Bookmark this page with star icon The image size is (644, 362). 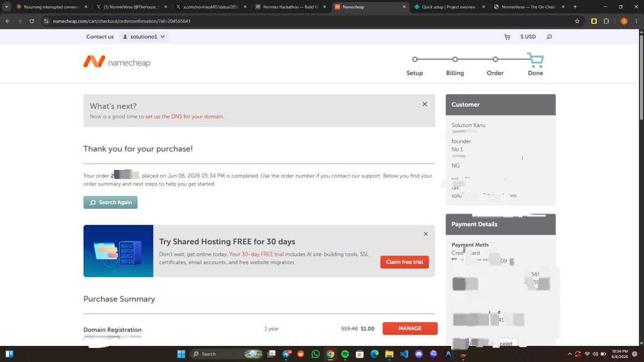point(577,21)
